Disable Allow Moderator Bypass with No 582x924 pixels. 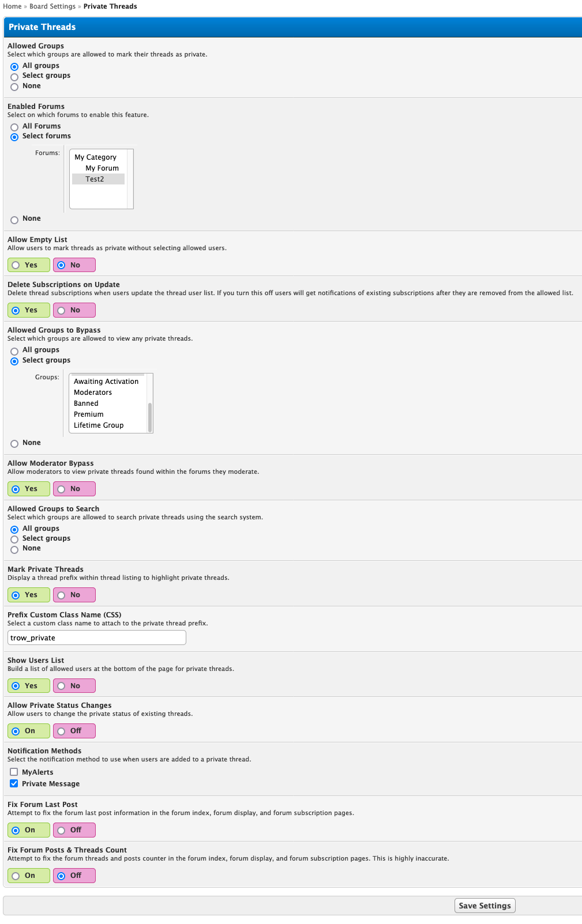(x=62, y=489)
